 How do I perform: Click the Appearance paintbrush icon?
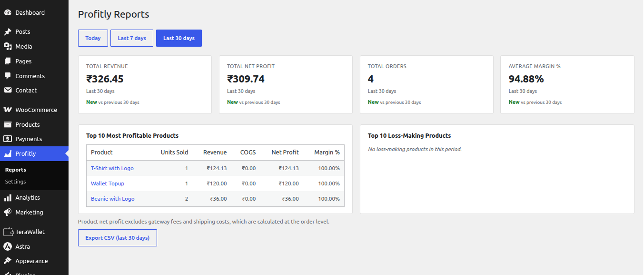pos(8,261)
